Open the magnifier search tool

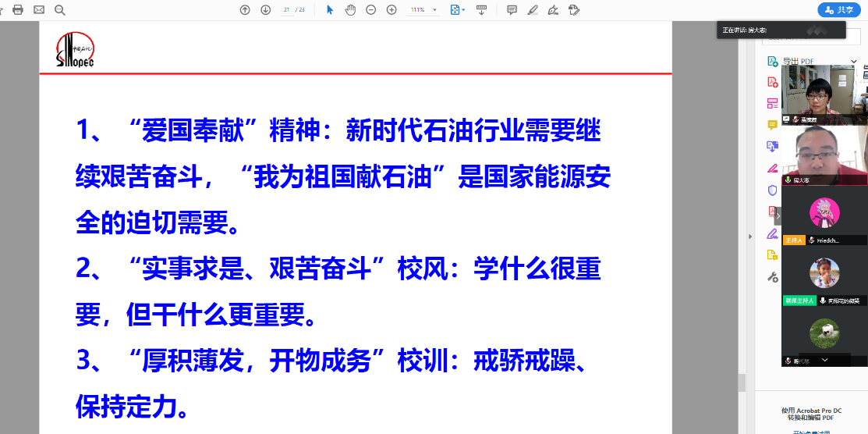60,10
